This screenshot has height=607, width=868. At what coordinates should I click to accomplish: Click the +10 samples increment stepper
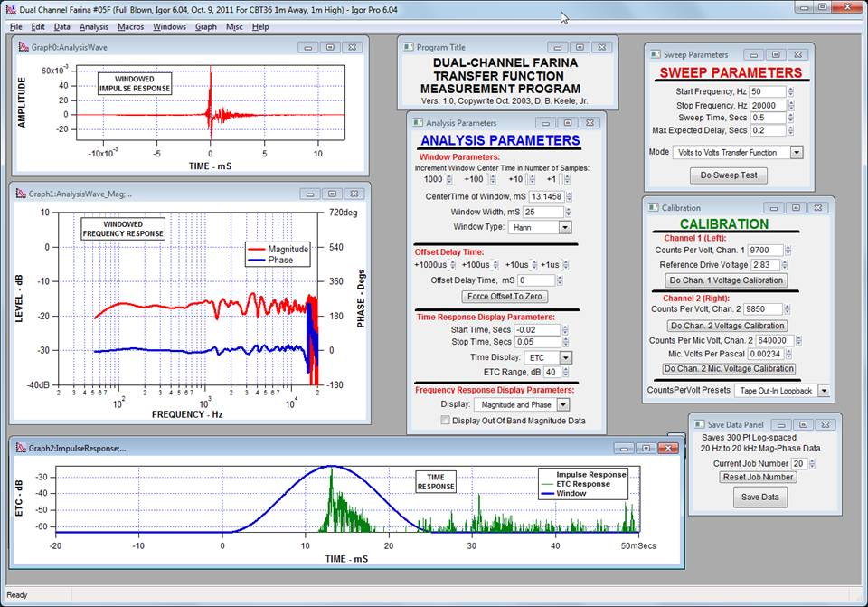532,179
